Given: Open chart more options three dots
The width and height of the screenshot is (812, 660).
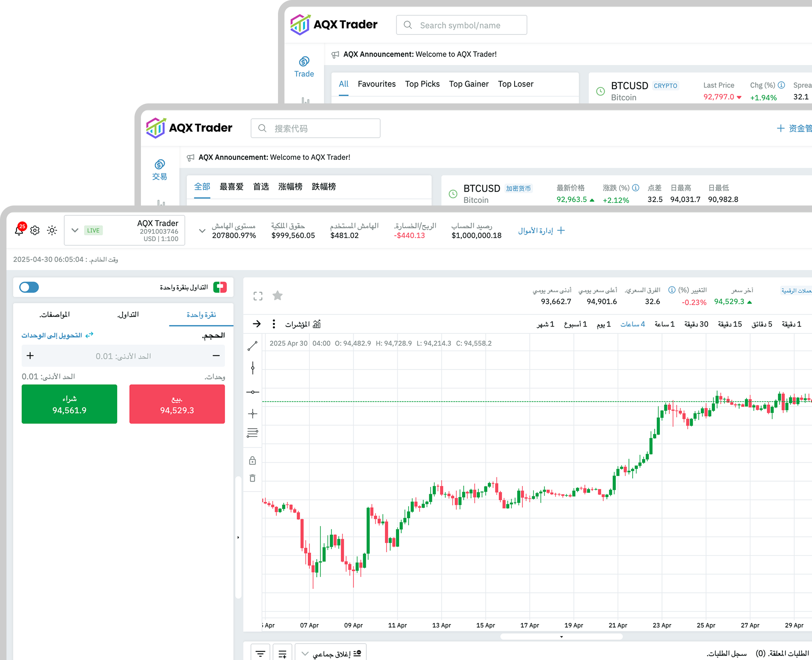Looking at the screenshot, I should [x=274, y=324].
